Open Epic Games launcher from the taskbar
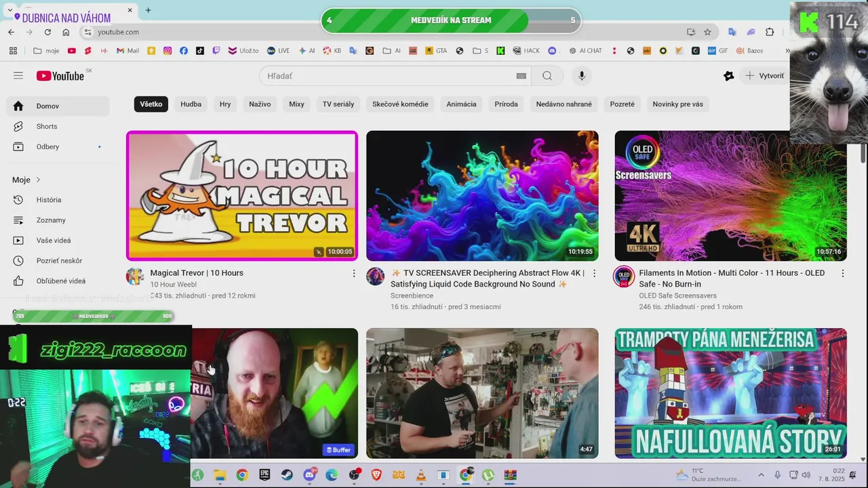Viewport: 868px width, 488px height. tap(264, 475)
